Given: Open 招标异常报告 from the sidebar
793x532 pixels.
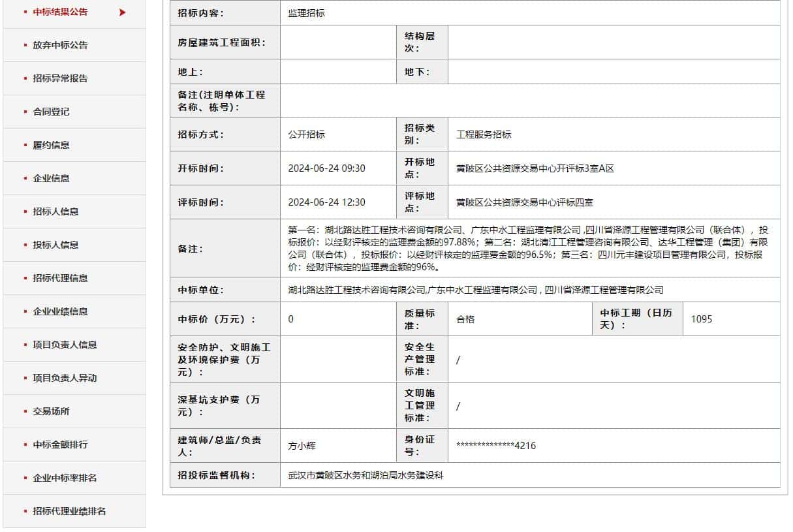Looking at the screenshot, I should pyautogui.click(x=60, y=78).
